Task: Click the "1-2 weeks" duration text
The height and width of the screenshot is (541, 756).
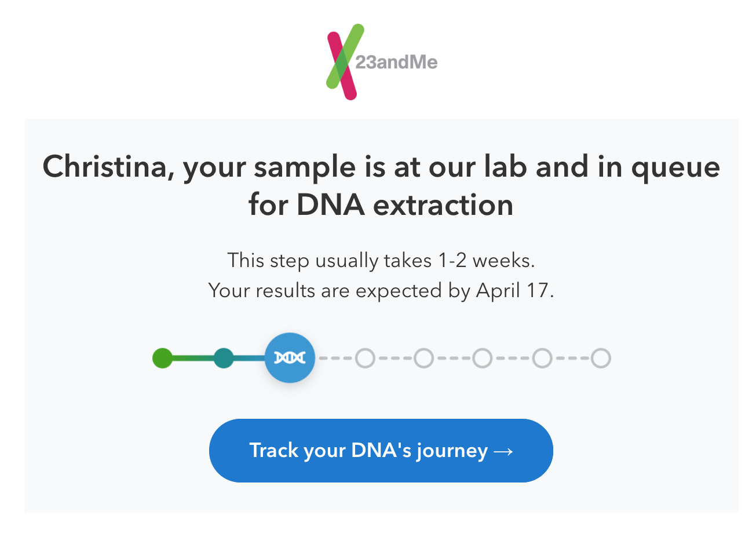Action: point(487,261)
